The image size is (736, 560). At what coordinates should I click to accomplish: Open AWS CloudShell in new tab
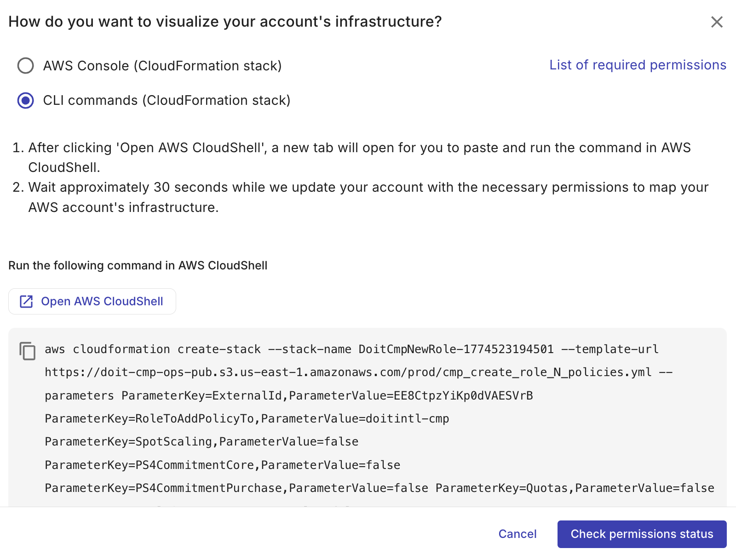92,301
